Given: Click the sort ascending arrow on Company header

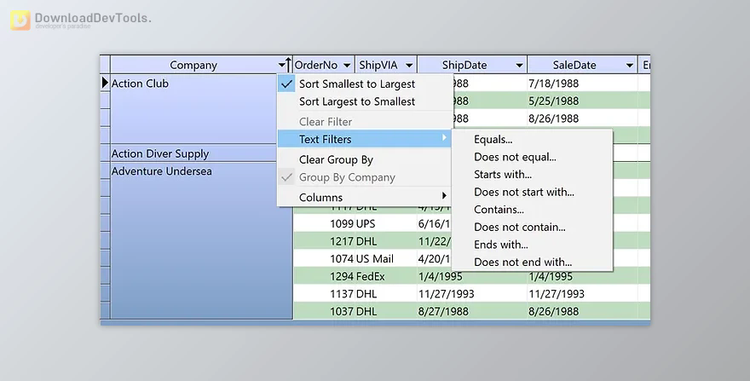Looking at the screenshot, I should 288,65.
